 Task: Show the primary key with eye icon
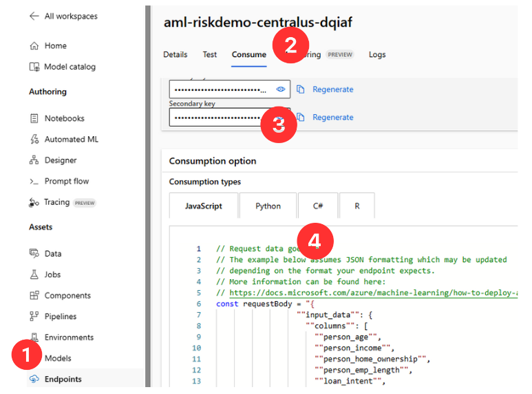click(x=281, y=89)
